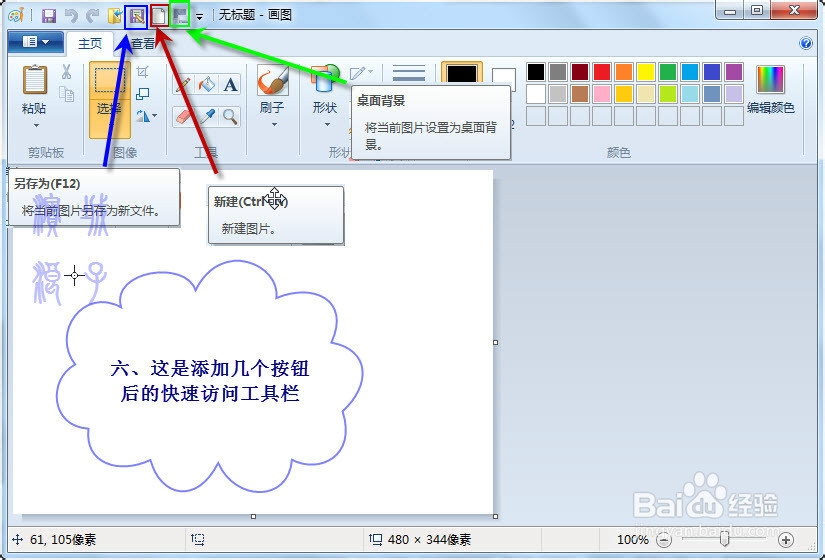825x560 pixels.
Task: Click the New picture quick access icon
Action: (x=159, y=16)
